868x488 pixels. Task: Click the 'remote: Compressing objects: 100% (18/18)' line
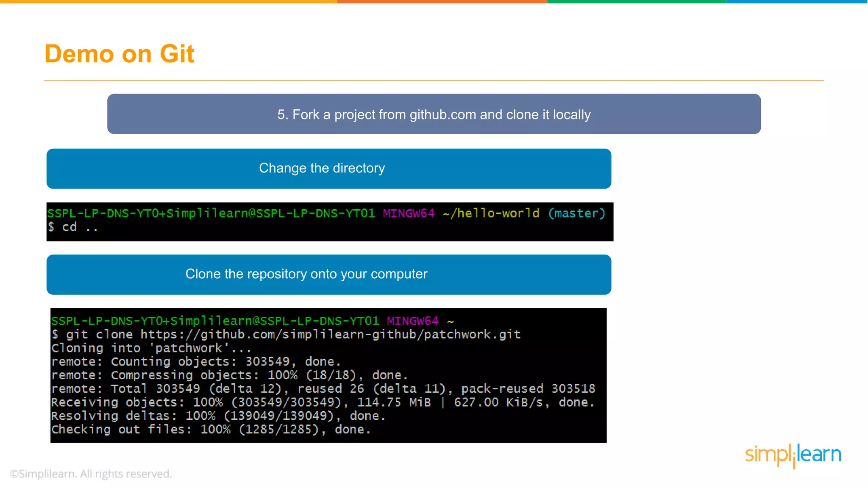pyautogui.click(x=229, y=375)
